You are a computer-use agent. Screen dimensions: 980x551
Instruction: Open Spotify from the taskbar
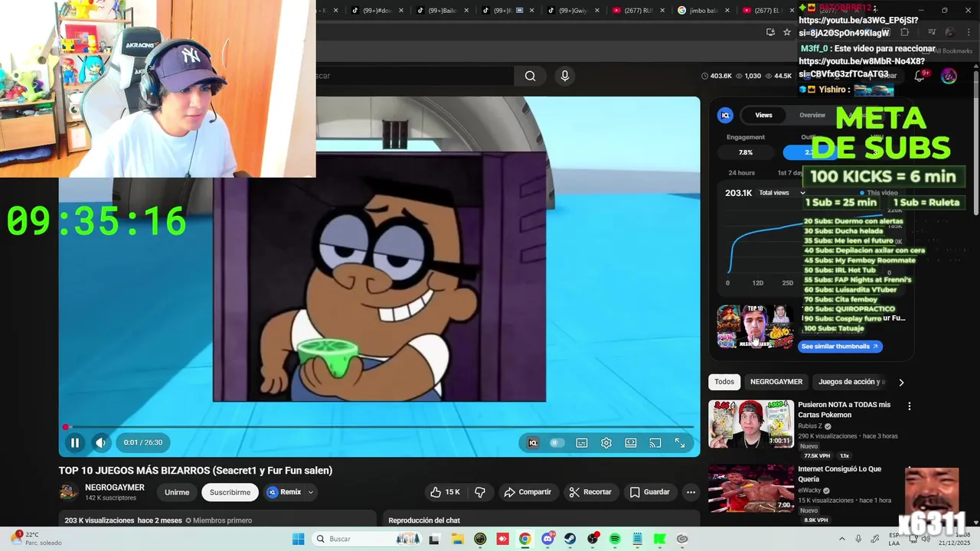tap(615, 539)
